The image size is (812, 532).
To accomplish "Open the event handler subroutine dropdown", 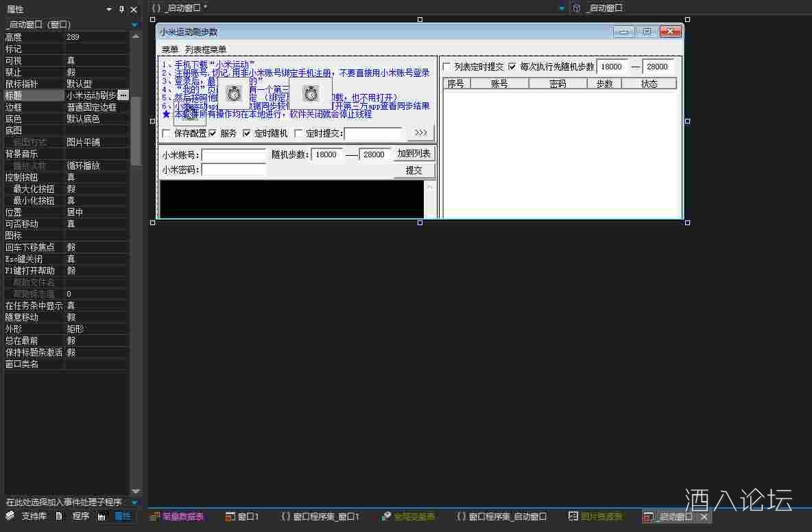I will coord(134,502).
